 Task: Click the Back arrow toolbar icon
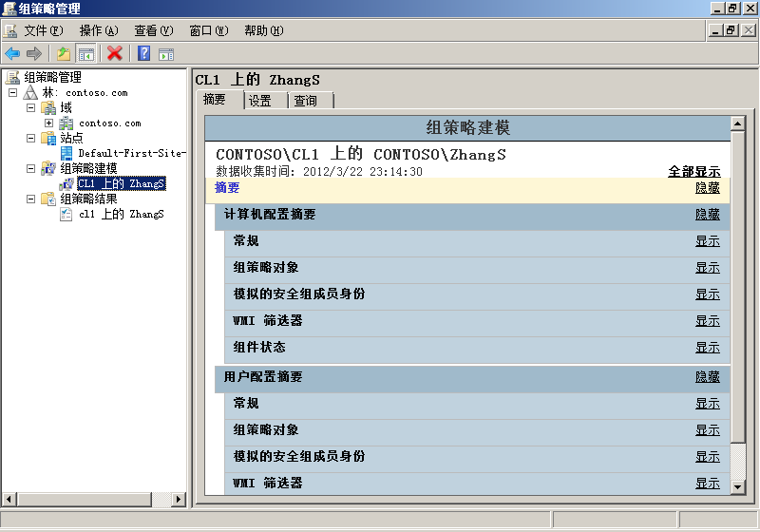[x=12, y=53]
